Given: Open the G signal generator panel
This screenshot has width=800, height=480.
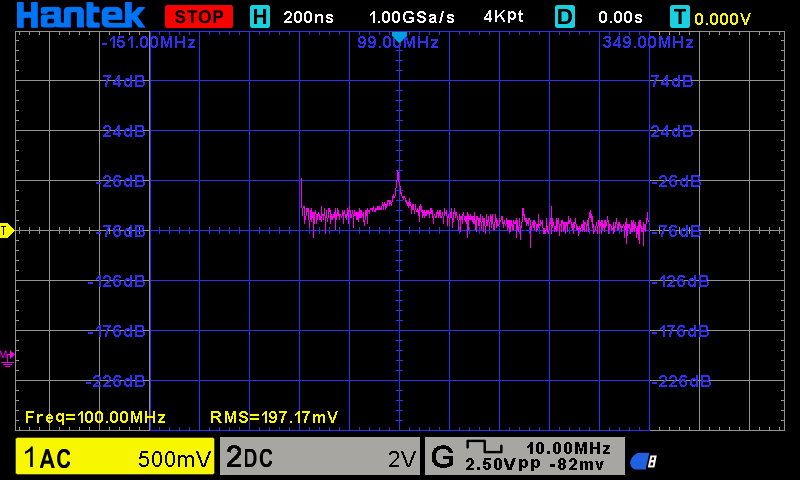Looking at the screenshot, I should tap(441, 458).
